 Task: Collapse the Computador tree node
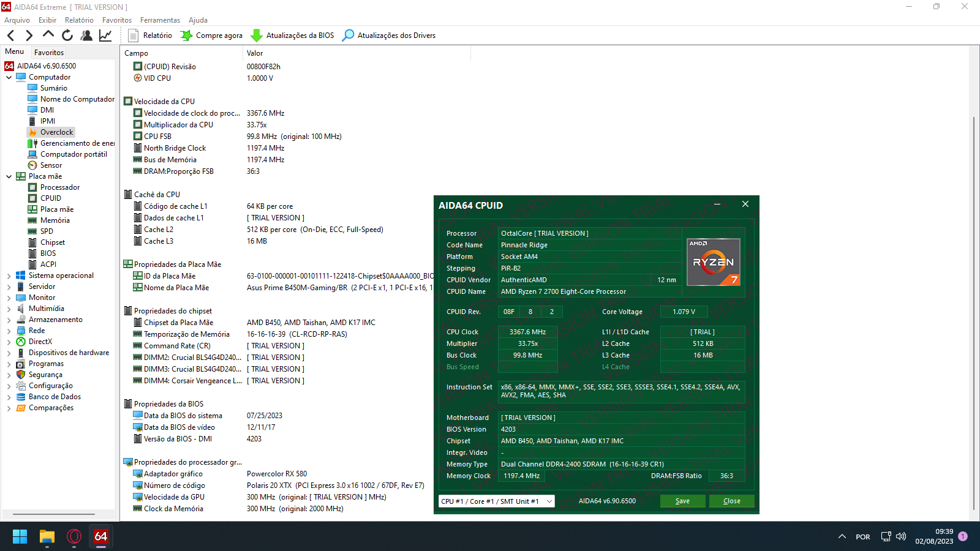[9, 77]
